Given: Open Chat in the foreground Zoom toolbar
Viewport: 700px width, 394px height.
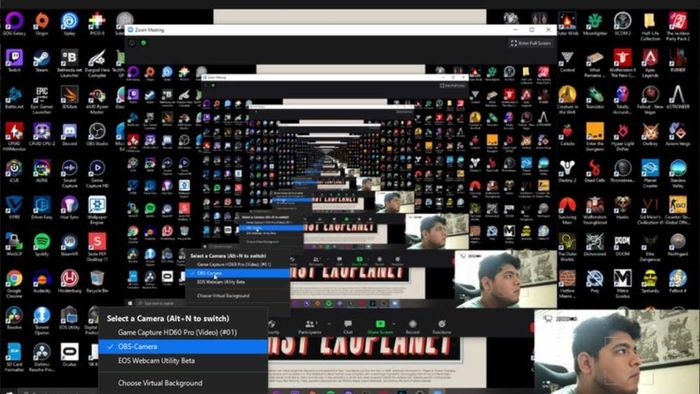Looking at the screenshot, I should (x=348, y=327).
